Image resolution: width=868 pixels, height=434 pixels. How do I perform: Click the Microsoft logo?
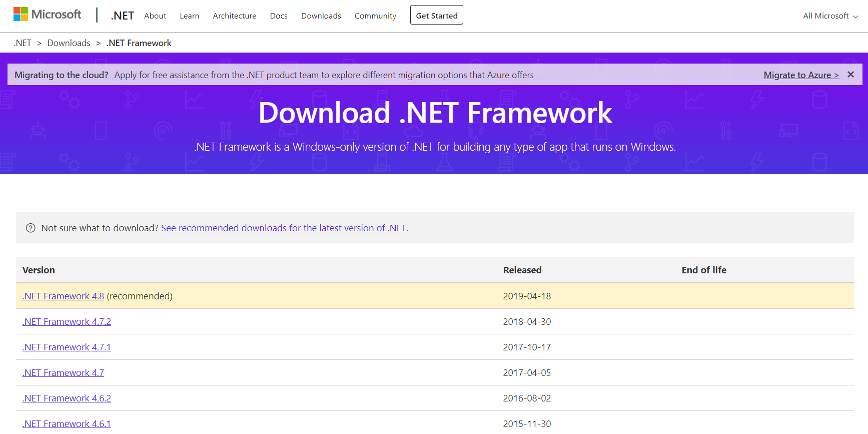(x=47, y=15)
